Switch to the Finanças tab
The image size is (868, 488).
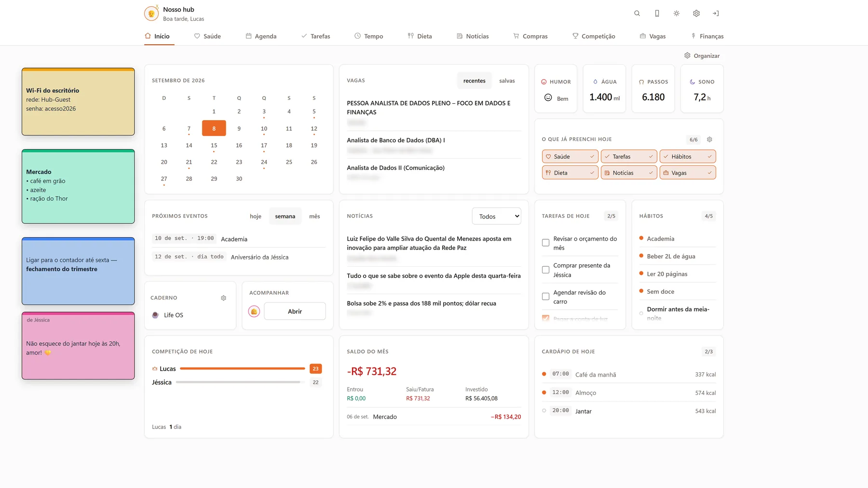pos(707,36)
